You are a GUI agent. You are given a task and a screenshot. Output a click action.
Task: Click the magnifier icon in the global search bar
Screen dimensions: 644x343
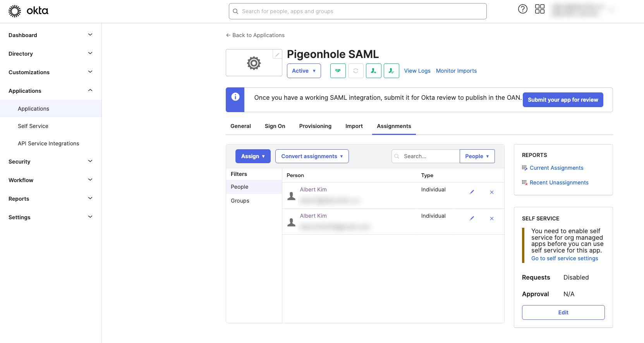235,11
